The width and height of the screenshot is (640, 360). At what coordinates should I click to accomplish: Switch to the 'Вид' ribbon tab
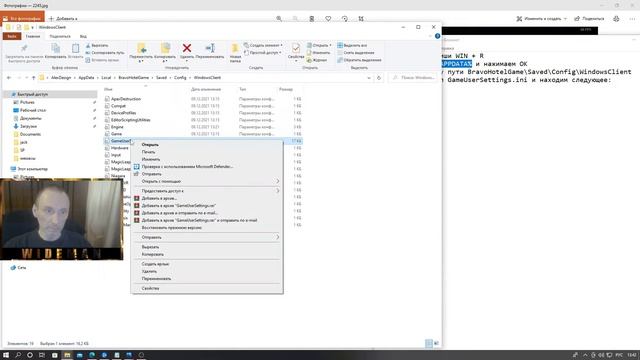click(x=83, y=36)
